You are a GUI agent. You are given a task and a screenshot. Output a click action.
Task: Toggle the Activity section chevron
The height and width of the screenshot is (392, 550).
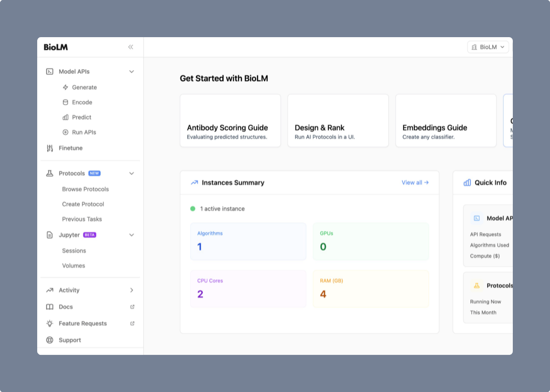131,290
